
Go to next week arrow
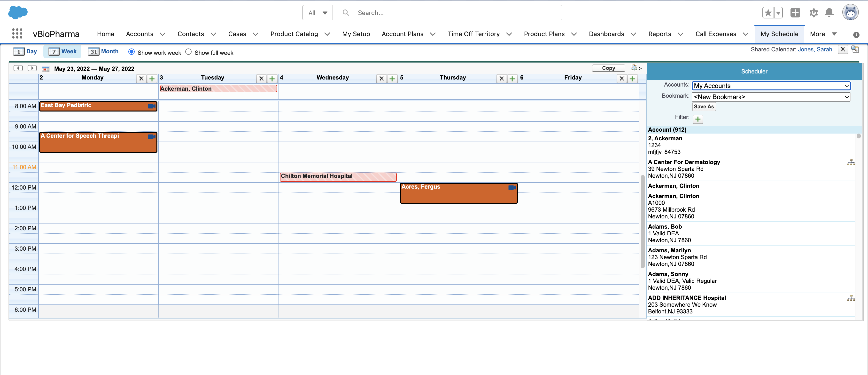pos(32,68)
